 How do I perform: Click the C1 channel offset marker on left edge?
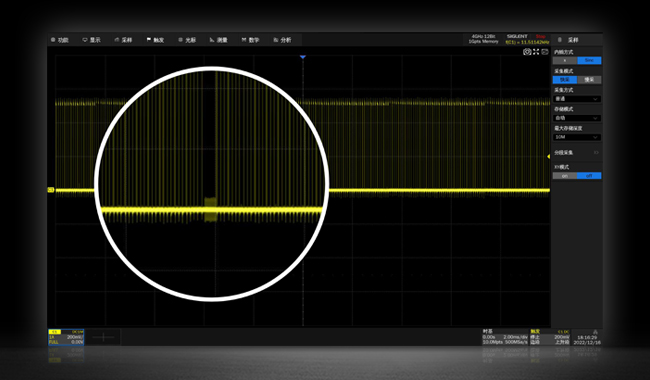(x=51, y=190)
